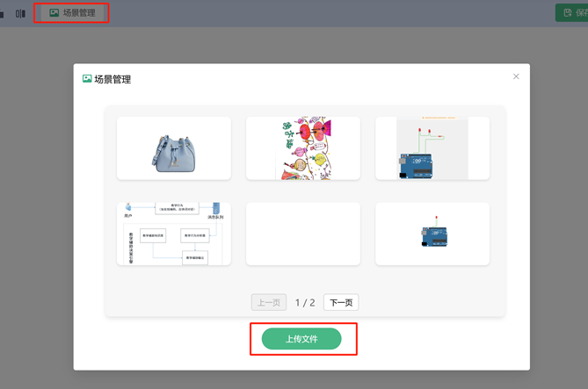The image size is (588, 389).
Task: Select the flowchart diagram thumbnail
Action: point(174,234)
